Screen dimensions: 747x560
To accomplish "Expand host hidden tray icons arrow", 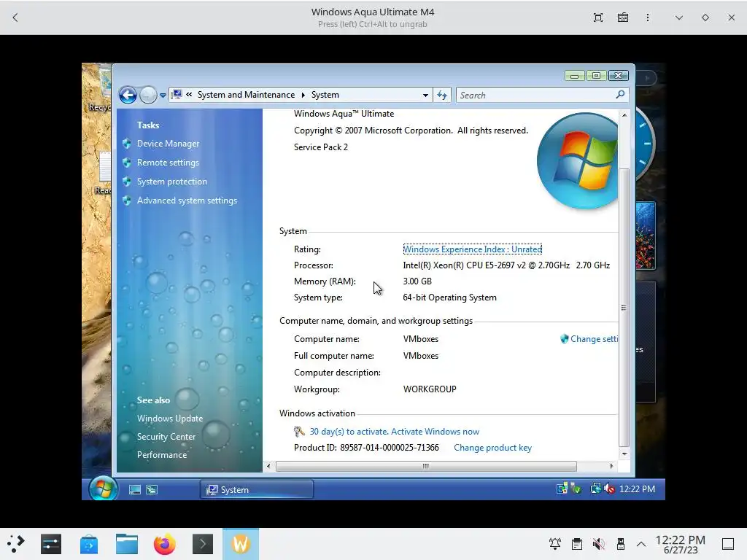I will [x=641, y=544].
